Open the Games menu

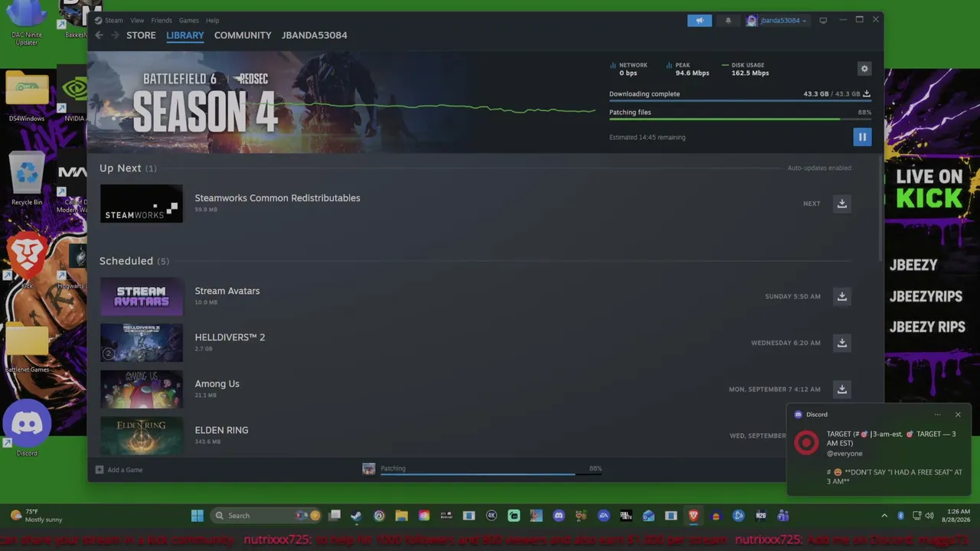pos(189,21)
